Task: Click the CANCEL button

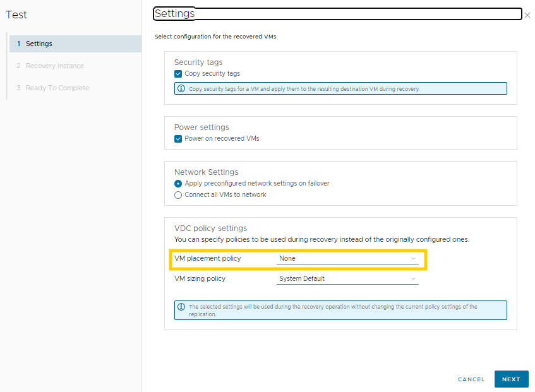Action: pyautogui.click(x=471, y=379)
